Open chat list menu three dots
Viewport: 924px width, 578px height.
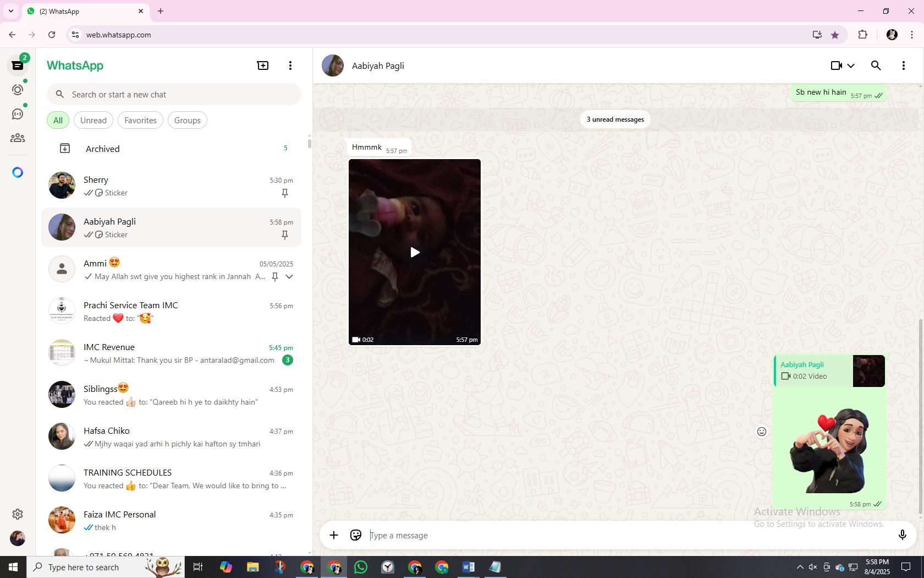click(x=290, y=66)
